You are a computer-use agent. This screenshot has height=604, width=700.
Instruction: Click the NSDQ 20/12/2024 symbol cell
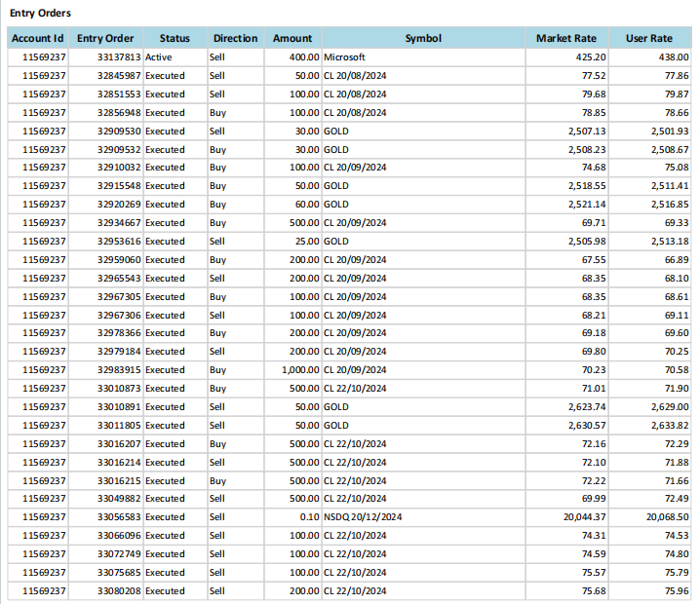coord(363,517)
